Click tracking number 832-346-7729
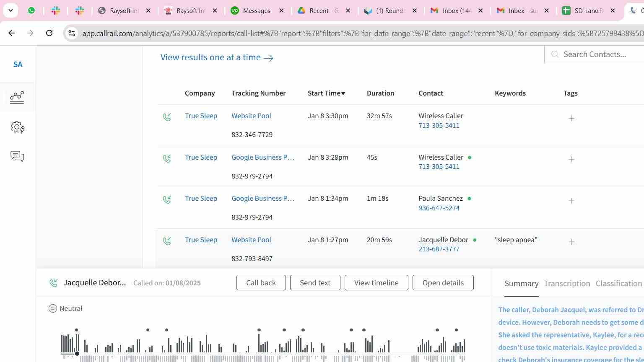This screenshot has width=644, height=362. click(x=252, y=134)
